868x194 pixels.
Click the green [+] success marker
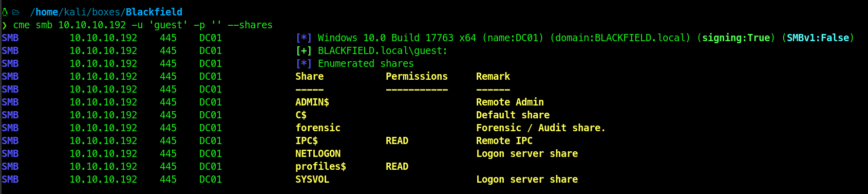pos(304,50)
